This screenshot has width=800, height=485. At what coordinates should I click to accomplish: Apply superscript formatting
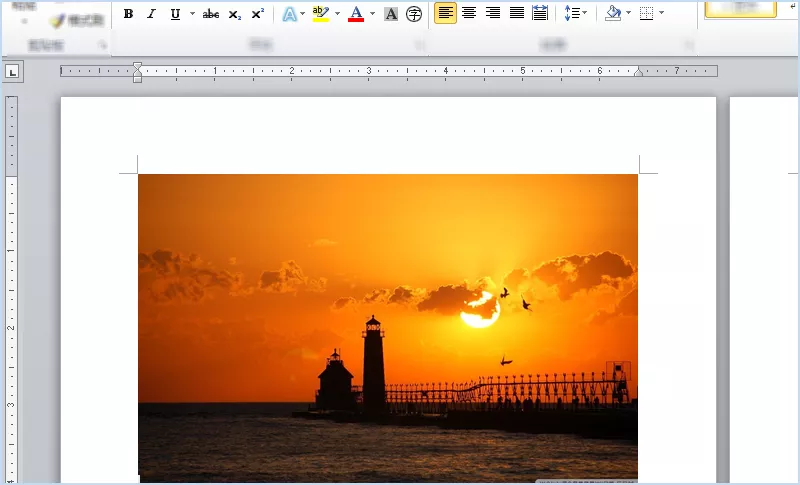coord(258,14)
